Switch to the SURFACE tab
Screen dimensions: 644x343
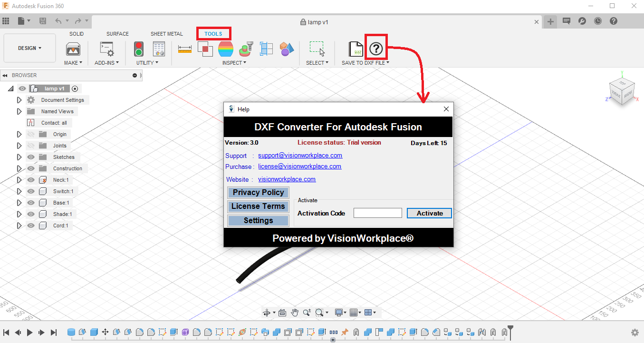pyautogui.click(x=117, y=34)
